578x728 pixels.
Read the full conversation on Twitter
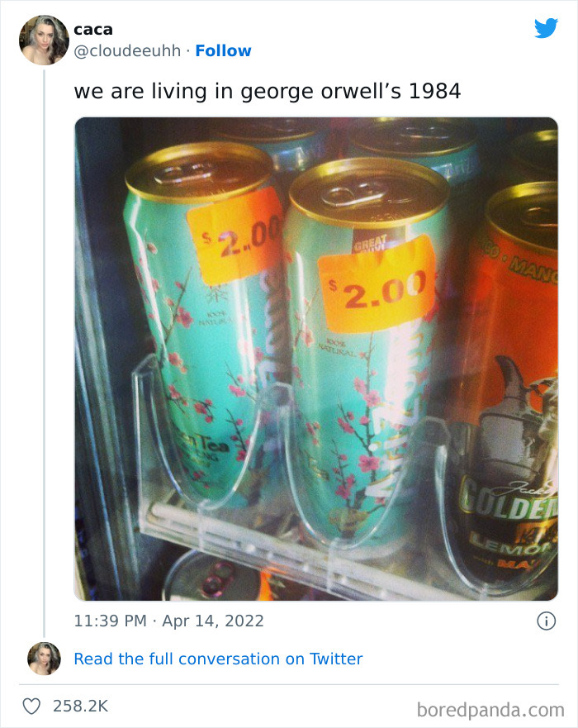point(218,659)
